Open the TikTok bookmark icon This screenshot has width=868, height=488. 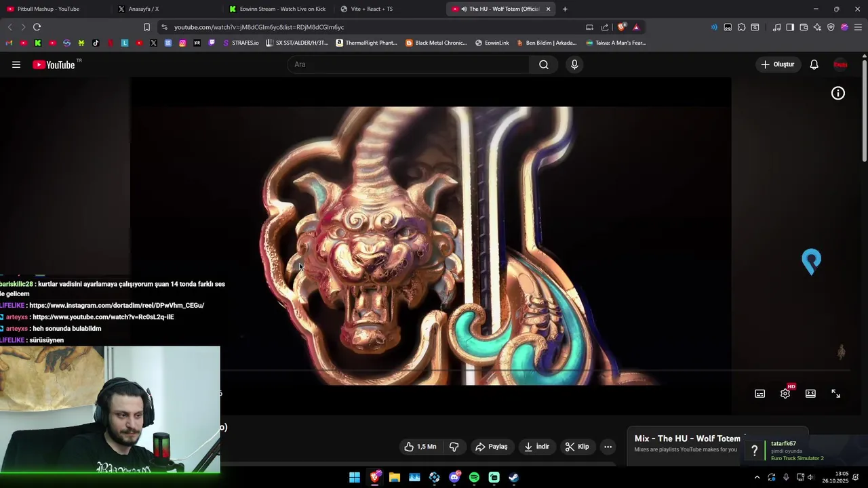point(96,43)
